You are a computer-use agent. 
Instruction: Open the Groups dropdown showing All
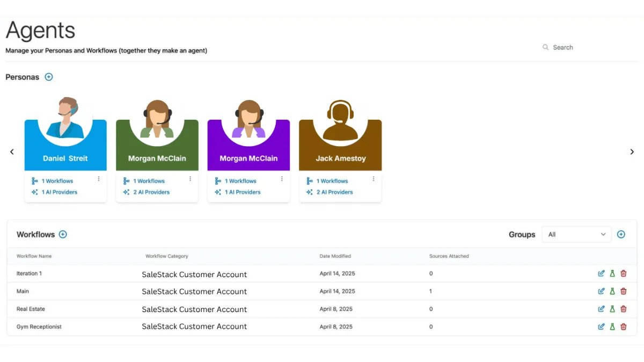pos(576,234)
